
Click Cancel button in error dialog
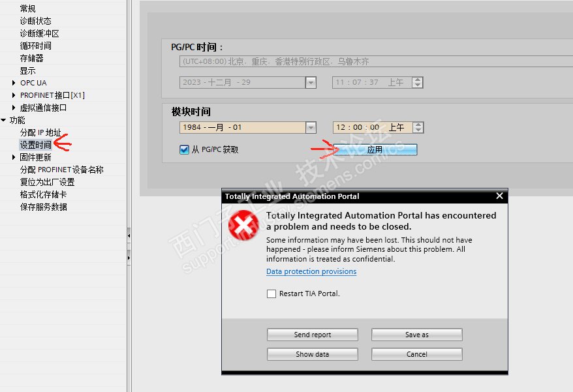click(x=417, y=354)
